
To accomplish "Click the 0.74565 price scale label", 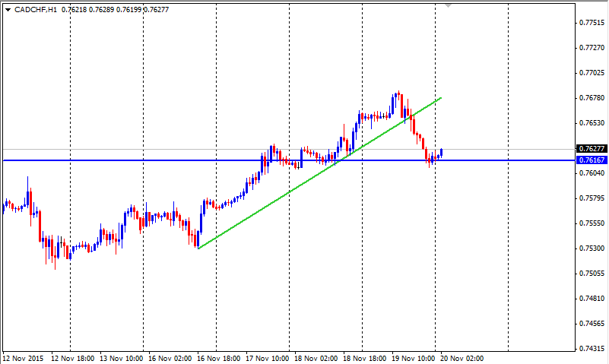I will (x=592, y=324).
